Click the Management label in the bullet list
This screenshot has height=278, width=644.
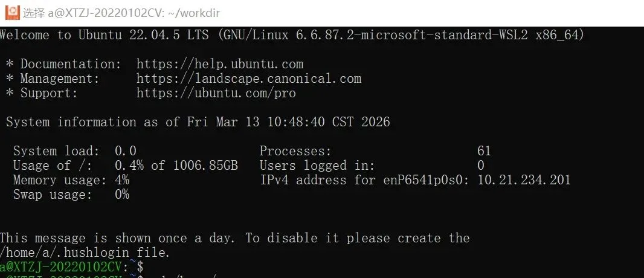coord(59,79)
